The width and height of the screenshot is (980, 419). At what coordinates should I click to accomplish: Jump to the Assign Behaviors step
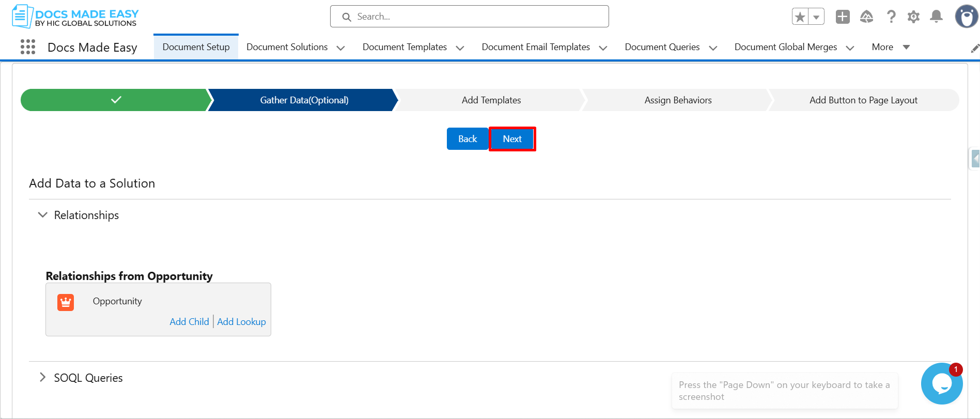(x=678, y=100)
